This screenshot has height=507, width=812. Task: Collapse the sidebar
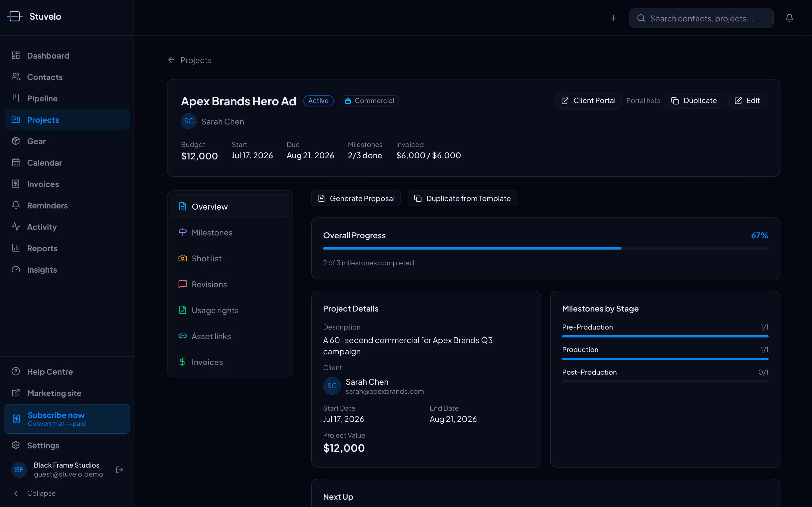[35, 493]
